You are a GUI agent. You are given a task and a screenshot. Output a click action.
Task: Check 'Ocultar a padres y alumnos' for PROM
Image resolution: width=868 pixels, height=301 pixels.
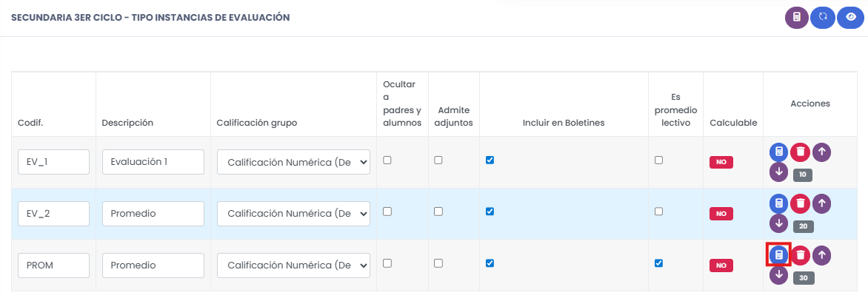[x=387, y=263]
